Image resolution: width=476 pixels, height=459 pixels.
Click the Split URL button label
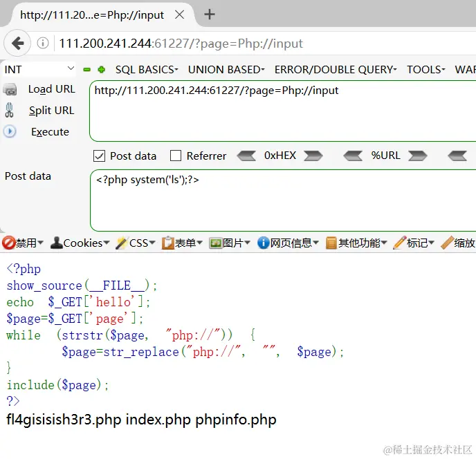point(52,111)
